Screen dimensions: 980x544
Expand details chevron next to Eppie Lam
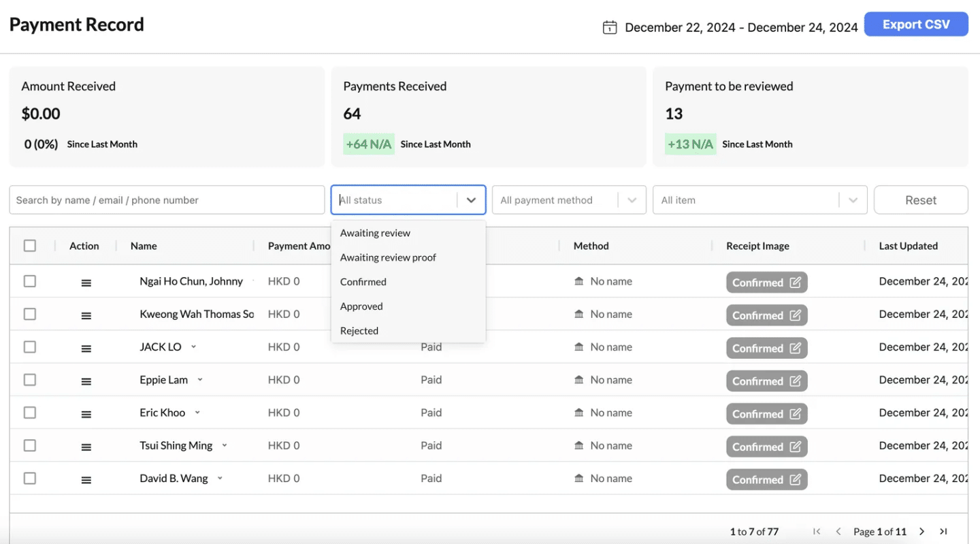point(200,379)
